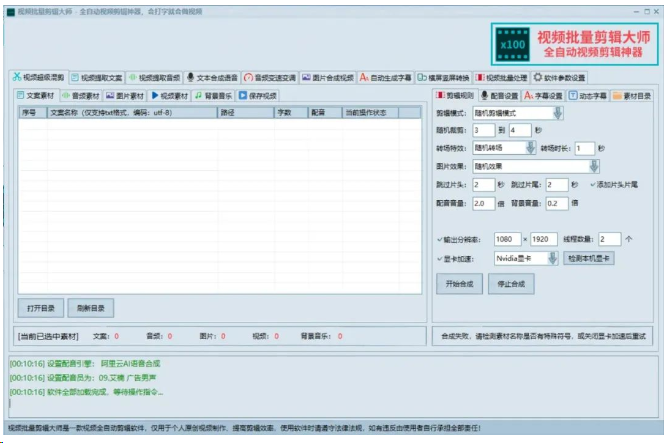667x443 pixels.
Task: Click the 打开目录 button
Action: tap(41, 308)
